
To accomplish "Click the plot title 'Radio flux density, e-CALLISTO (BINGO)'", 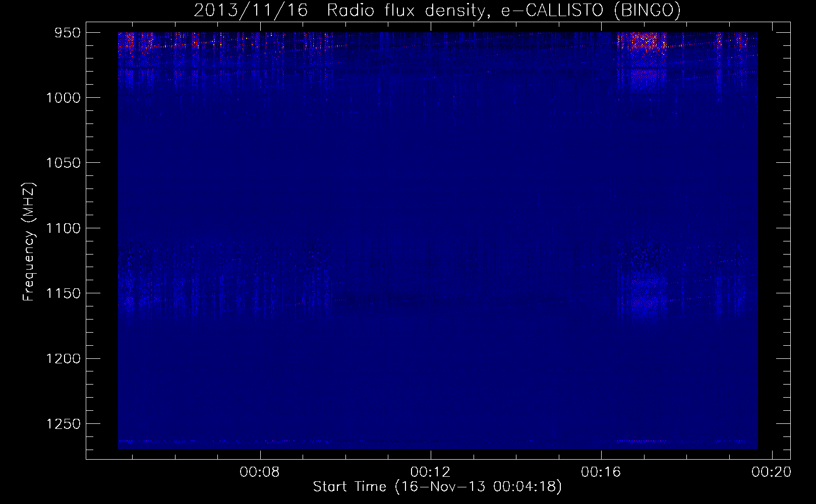I will click(503, 11).
